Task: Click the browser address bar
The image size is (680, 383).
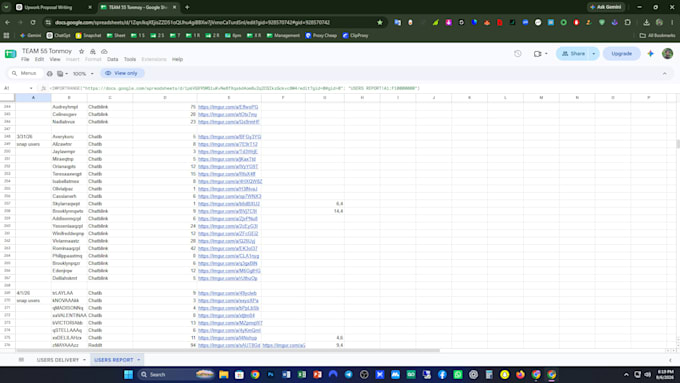Action: (212, 23)
